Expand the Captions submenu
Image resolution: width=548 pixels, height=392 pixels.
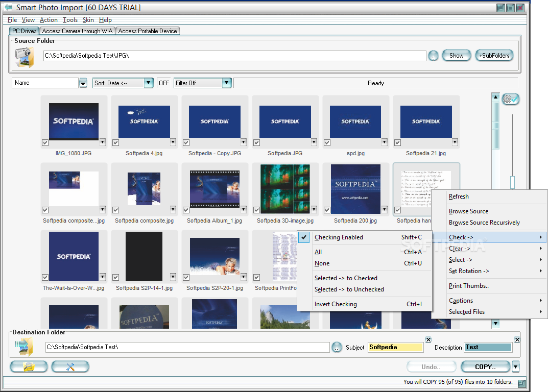tap(490, 301)
